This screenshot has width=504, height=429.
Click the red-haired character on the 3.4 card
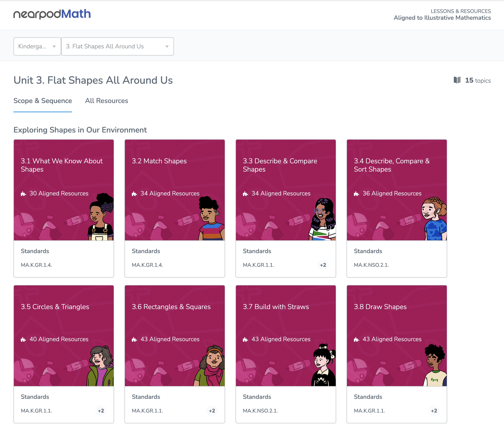[x=434, y=218]
